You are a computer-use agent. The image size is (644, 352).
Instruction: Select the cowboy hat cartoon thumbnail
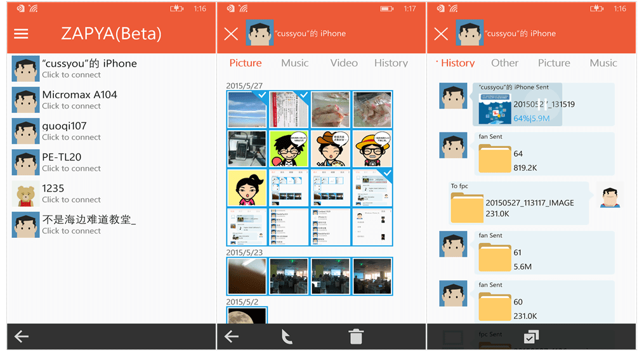(x=331, y=148)
